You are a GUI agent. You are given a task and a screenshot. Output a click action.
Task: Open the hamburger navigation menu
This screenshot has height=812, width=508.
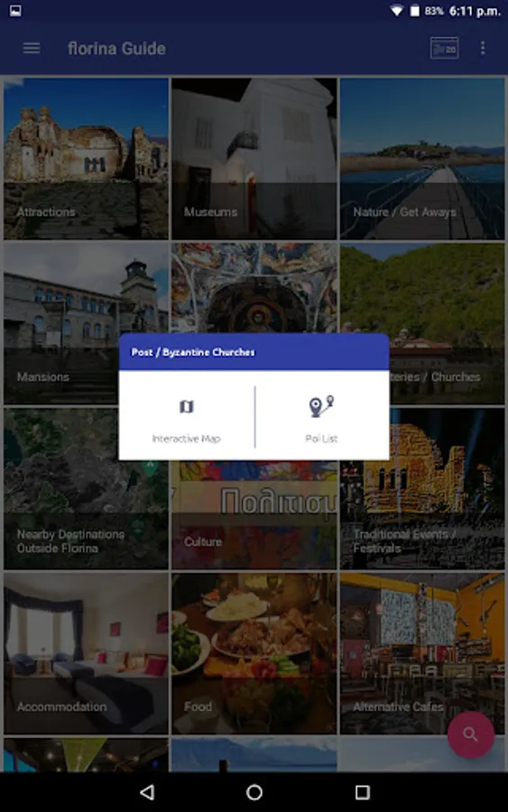(31, 48)
